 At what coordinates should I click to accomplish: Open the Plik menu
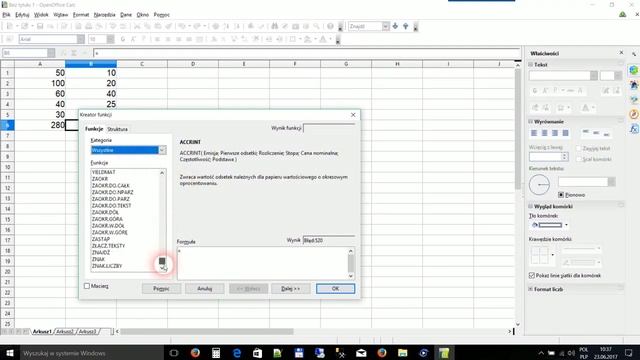[x=6, y=15]
